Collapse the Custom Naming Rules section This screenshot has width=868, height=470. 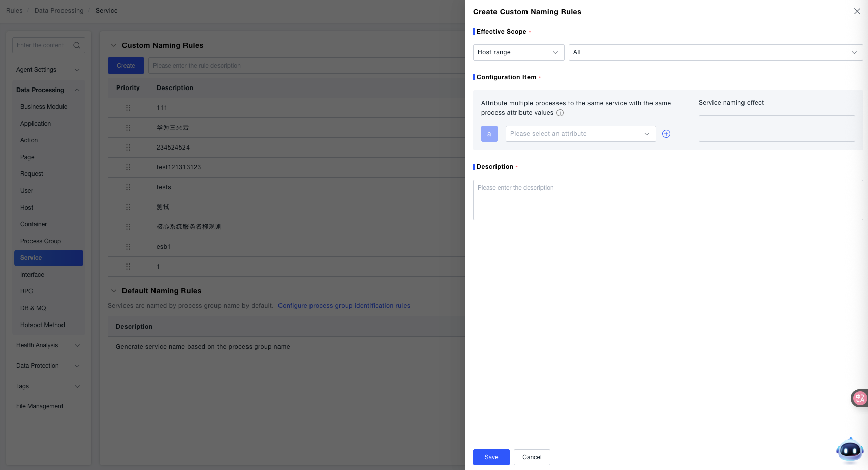[114, 45]
